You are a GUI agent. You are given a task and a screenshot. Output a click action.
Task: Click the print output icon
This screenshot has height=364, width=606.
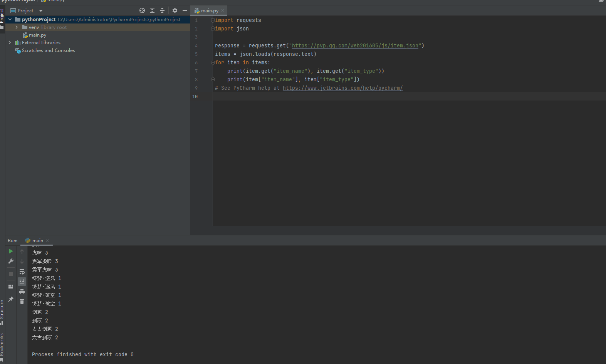pos(22,292)
